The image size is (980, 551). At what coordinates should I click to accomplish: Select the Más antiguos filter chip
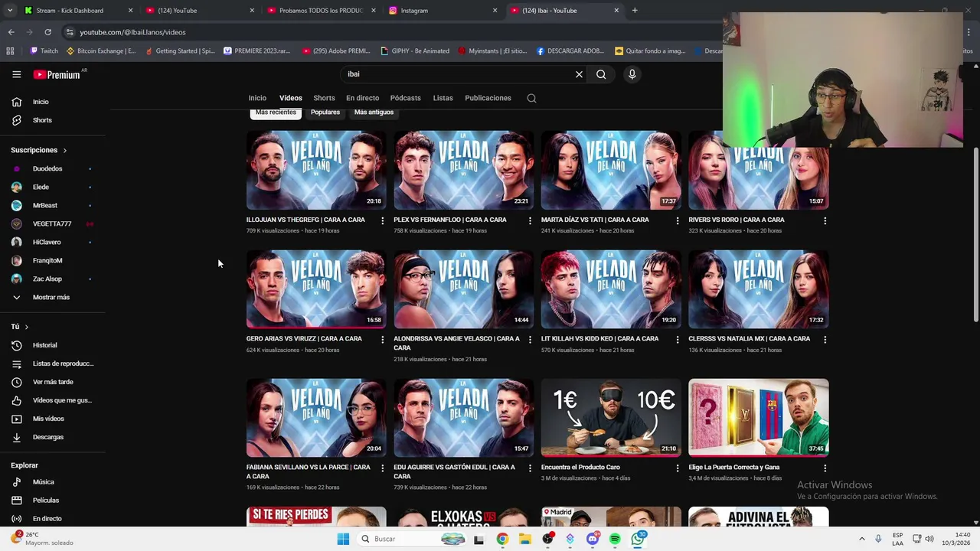click(x=374, y=112)
